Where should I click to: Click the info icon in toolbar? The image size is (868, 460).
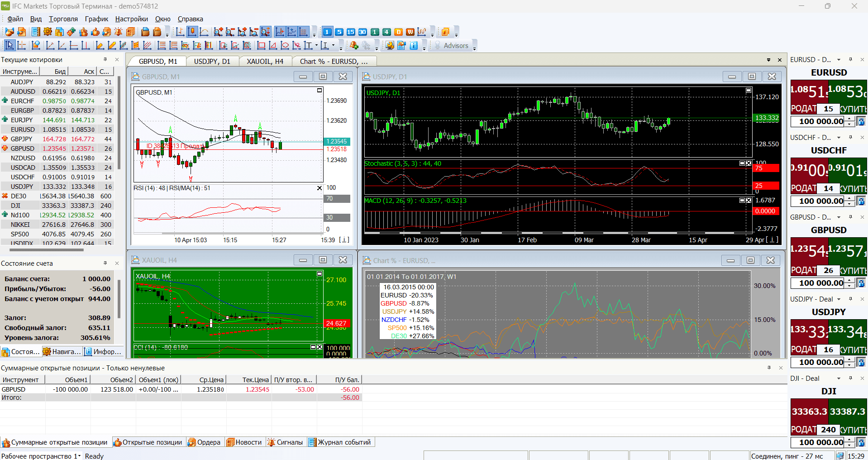[x=414, y=45]
